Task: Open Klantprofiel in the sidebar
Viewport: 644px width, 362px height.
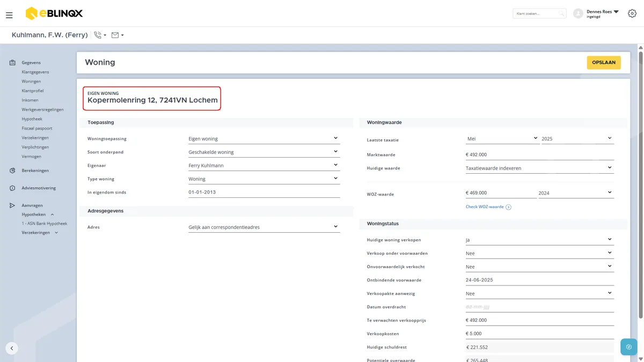Action: pyautogui.click(x=33, y=91)
